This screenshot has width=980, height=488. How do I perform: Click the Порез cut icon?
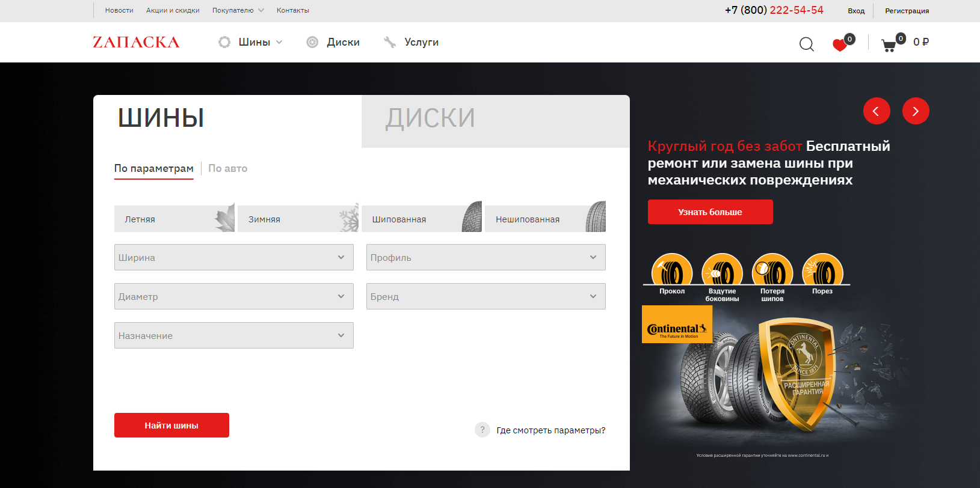[x=822, y=269]
